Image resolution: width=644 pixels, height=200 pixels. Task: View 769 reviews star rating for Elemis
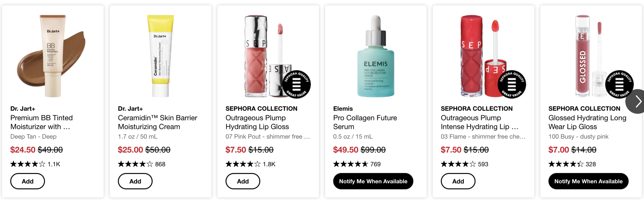click(357, 164)
